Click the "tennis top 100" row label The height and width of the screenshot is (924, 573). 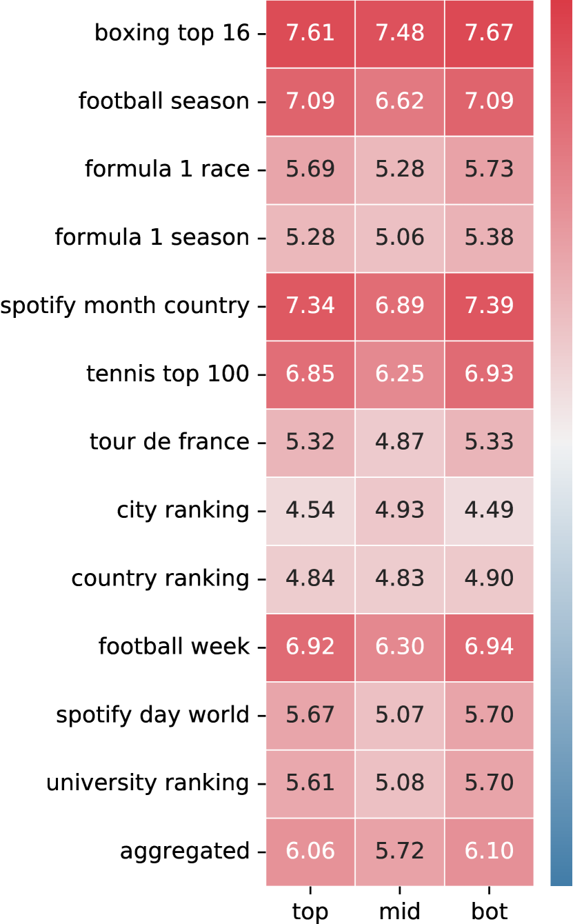(168, 374)
